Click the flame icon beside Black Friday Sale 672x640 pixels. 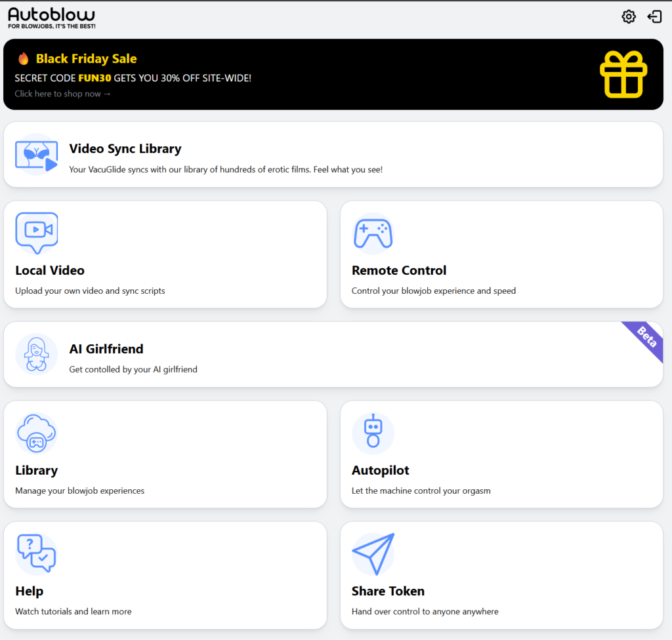click(24, 59)
